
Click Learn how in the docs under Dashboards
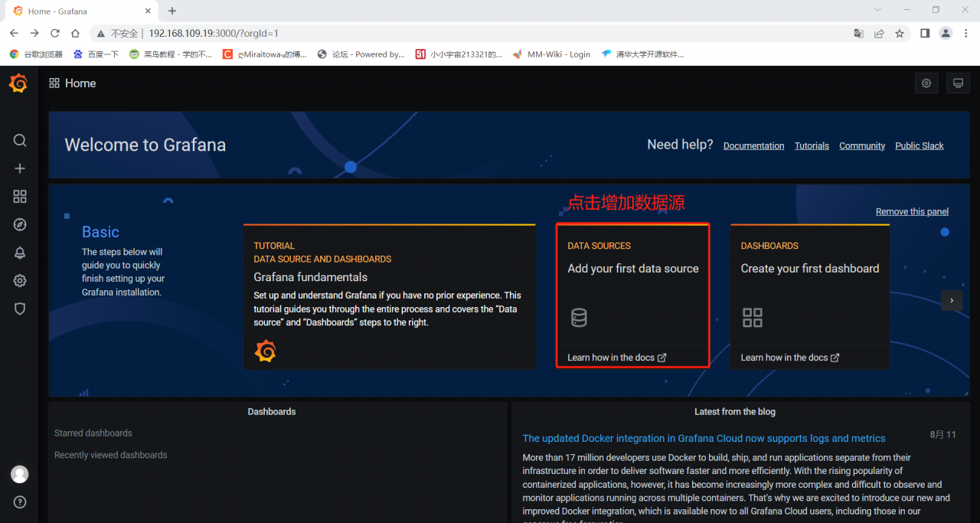pos(790,358)
